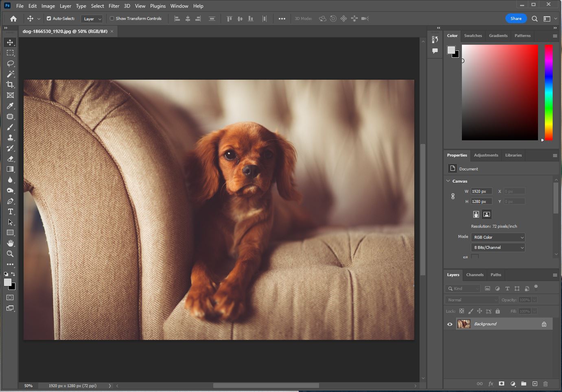Toggle Quick Mask mode

[10, 298]
